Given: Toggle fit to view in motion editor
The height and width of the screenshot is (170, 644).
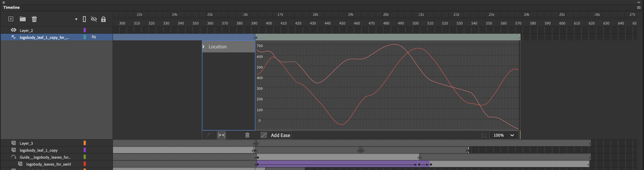Looking at the screenshot, I should (222, 135).
